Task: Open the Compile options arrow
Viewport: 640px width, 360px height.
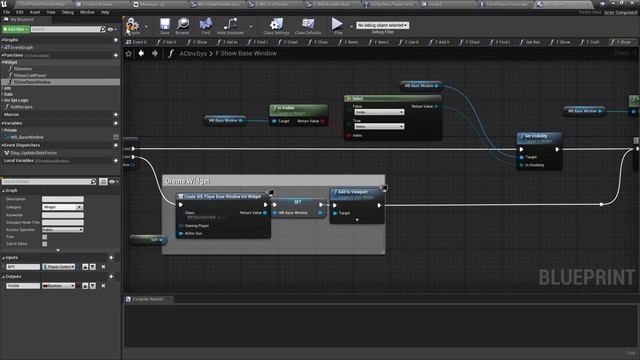Action: (x=147, y=27)
